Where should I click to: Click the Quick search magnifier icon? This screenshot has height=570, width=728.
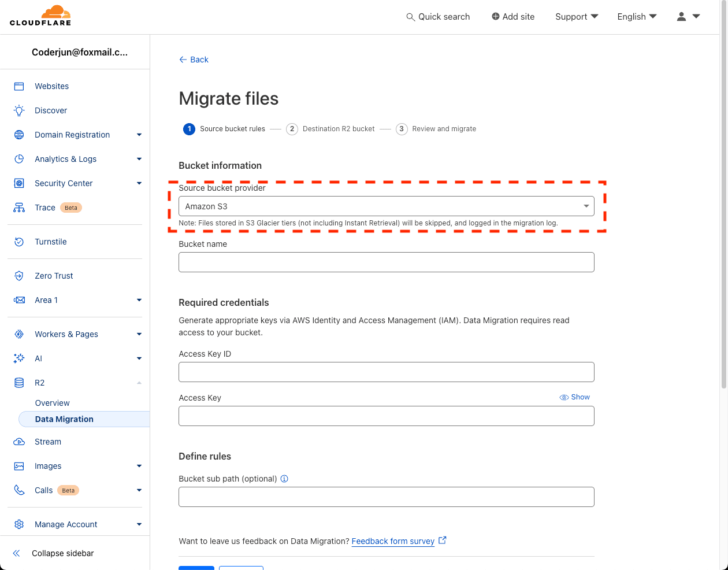(x=411, y=17)
